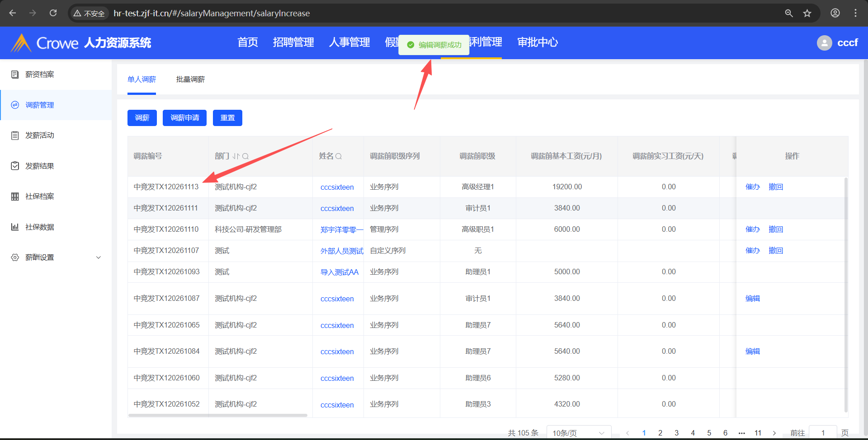Click the 社保数据 chart icon
The image size is (868, 440).
click(x=15, y=227)
